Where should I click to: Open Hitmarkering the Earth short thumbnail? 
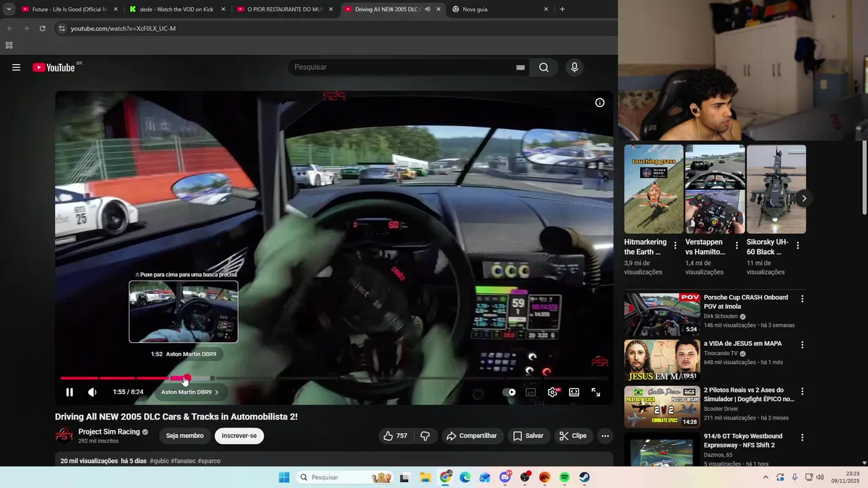(x=654, y=189)
